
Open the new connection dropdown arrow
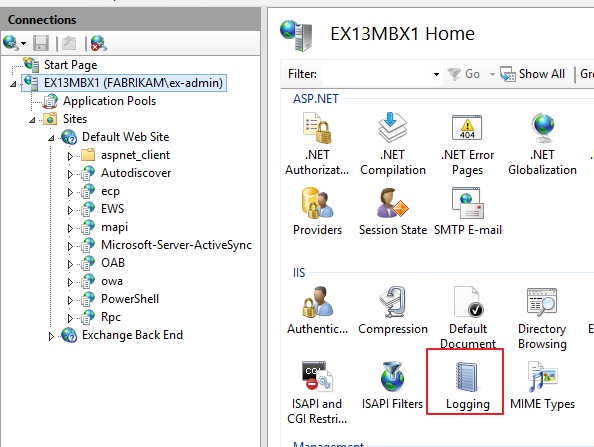point(23,44)
